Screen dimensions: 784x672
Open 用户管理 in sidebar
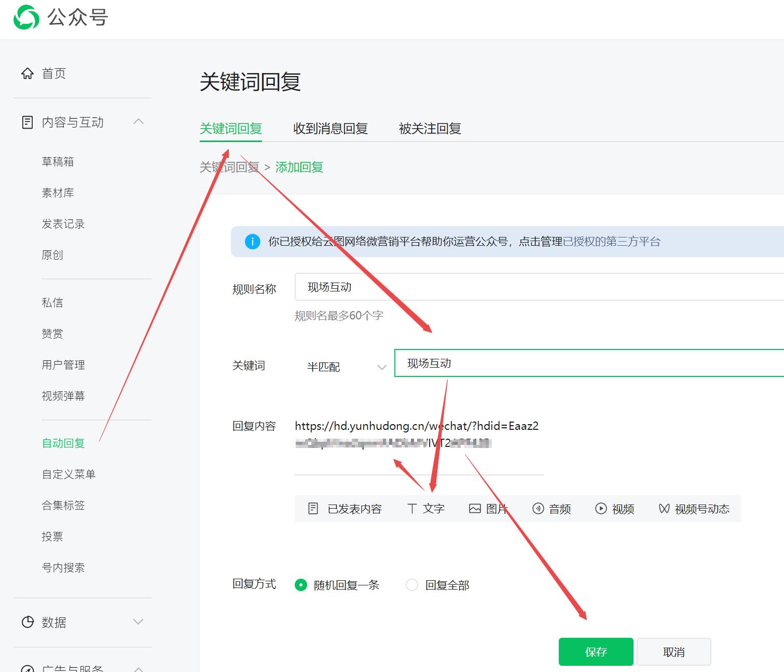63,365
